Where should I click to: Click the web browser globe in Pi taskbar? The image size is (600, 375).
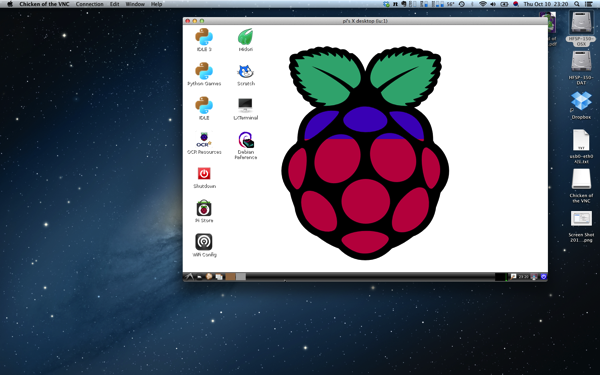pyautogui.click(x=209, y=276)
